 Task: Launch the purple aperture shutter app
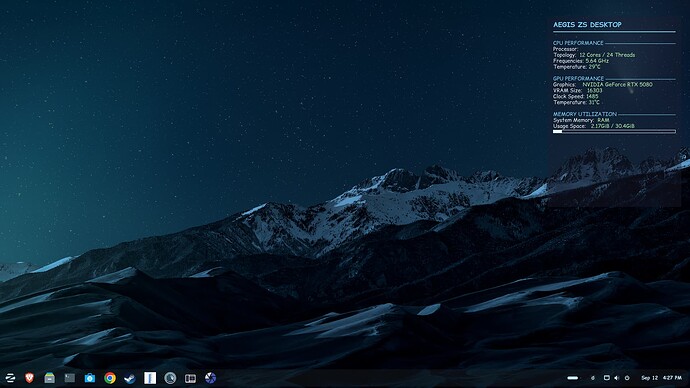pyautogui.click(x=210, y=378)
